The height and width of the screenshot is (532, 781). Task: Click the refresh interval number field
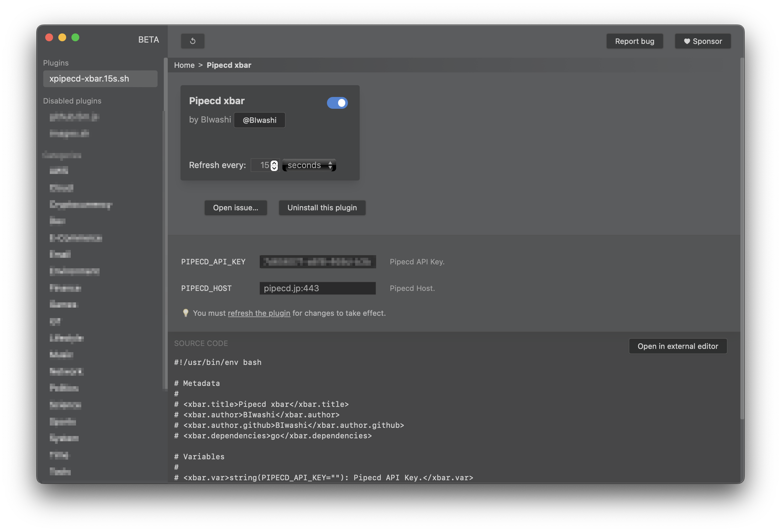click(260, 165)
